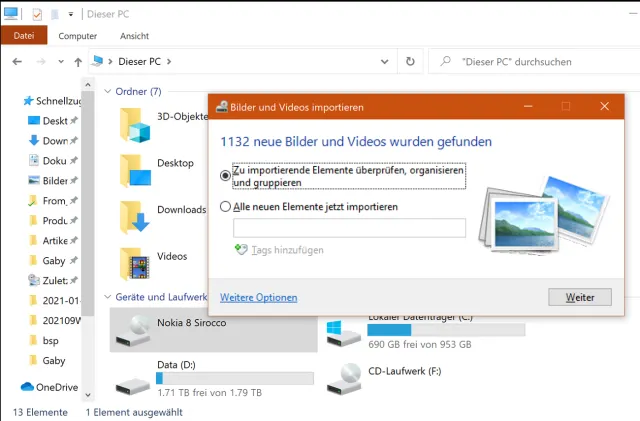Select the CD-Laufwerk (F:) drive icon
The height and width of the screenshot is (421, 640).
(x=344, y=379)
